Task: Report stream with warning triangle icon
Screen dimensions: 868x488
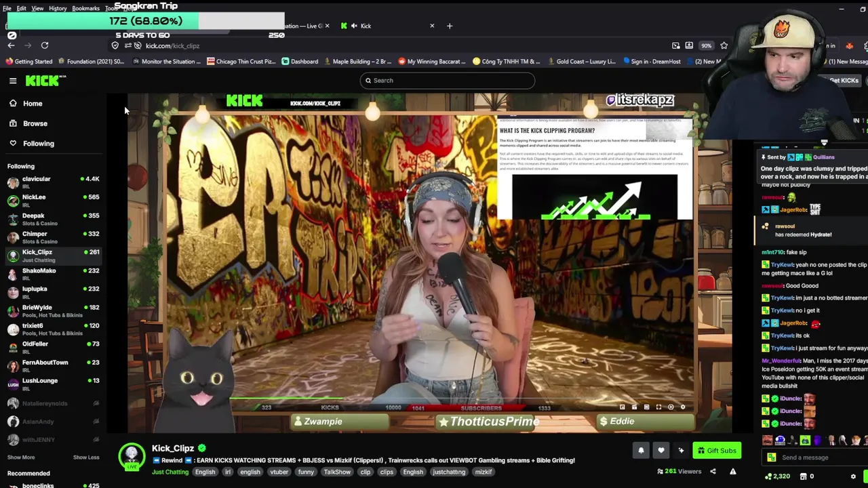Action: pos(733,472)
